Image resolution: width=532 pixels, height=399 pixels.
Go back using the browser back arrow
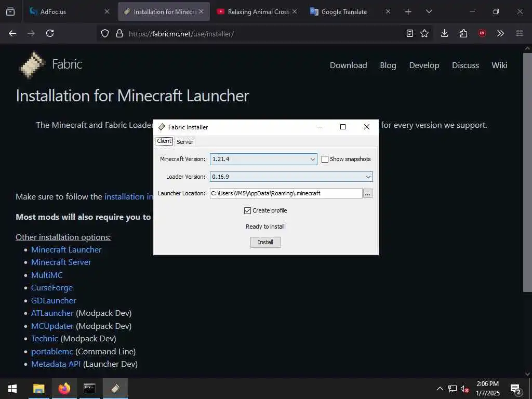pos(12,33)
